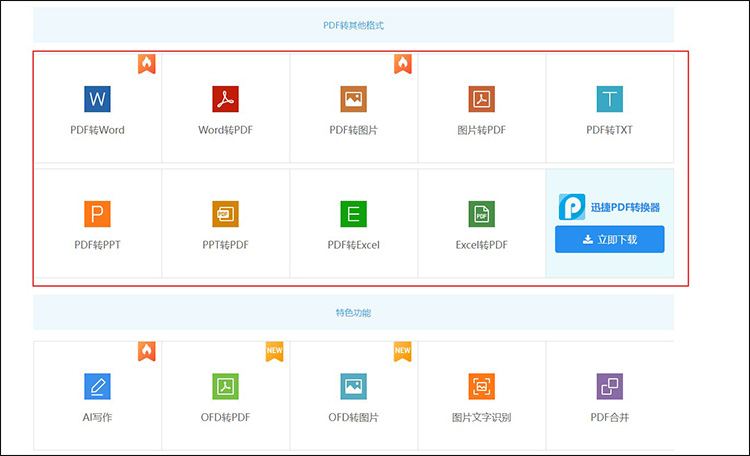Click the flame badge on AI写作 card

pyautogui.click(x=147, y=351)
